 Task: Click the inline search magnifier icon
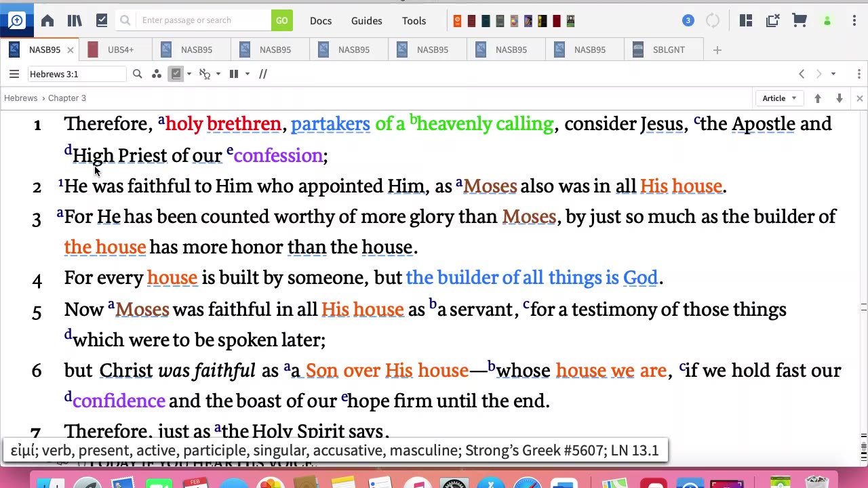coord(137,74)
